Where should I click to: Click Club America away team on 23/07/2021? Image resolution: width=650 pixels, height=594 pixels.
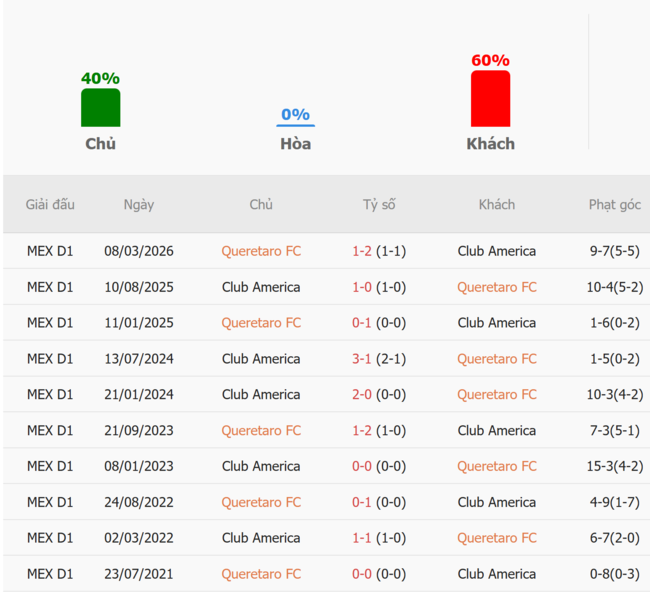pos(497,574)
